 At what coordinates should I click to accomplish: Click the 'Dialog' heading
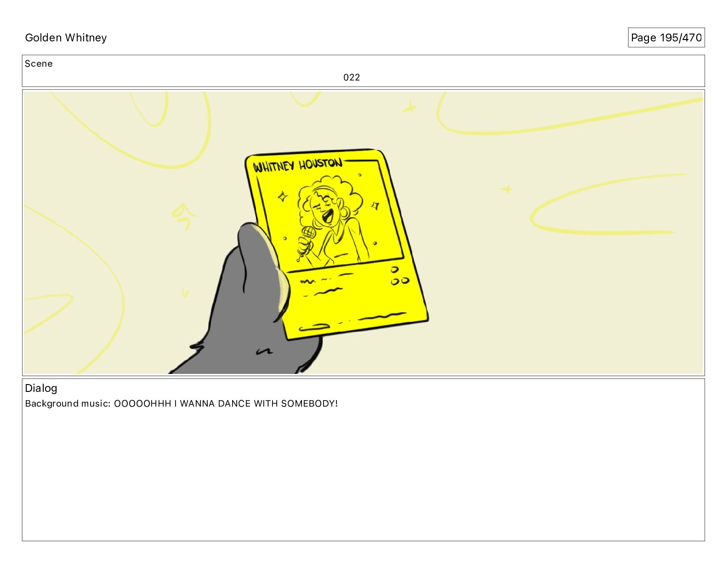point(41,388)
